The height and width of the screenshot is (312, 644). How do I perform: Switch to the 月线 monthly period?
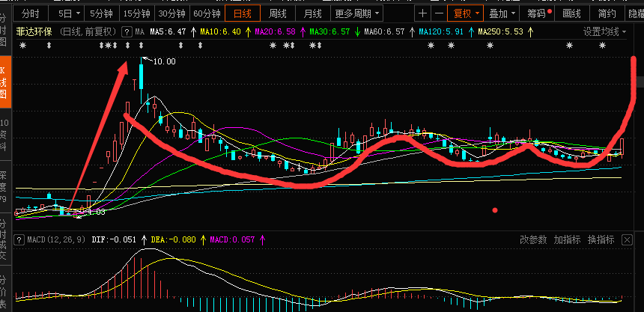(312, 13)
